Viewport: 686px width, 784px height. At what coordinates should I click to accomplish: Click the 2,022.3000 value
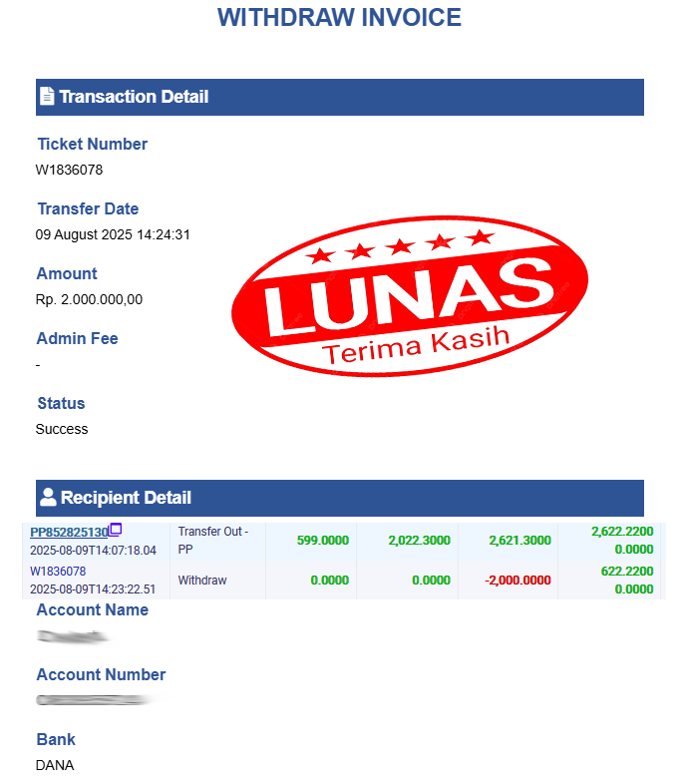(x=419, y=540)
